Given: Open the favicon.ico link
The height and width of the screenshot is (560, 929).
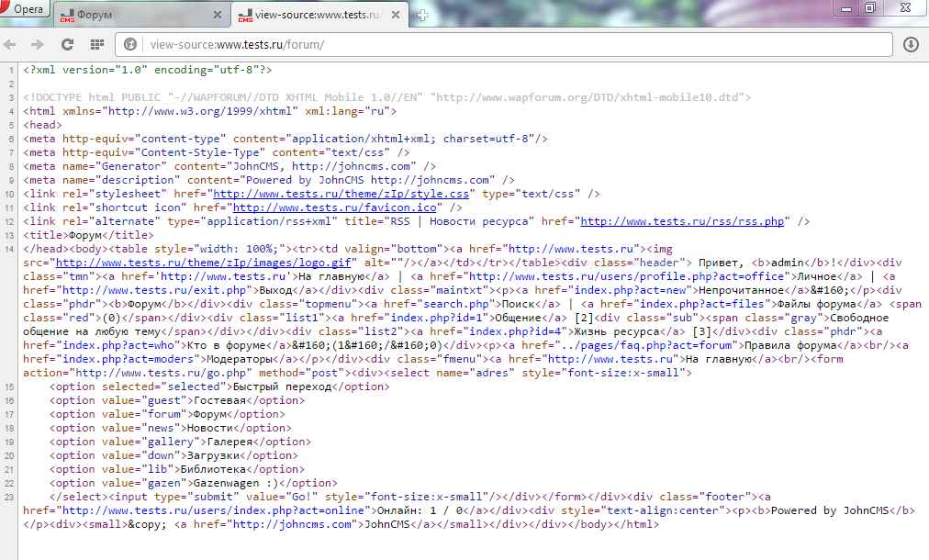Looking at the screenshot, I should coord(335,207).
